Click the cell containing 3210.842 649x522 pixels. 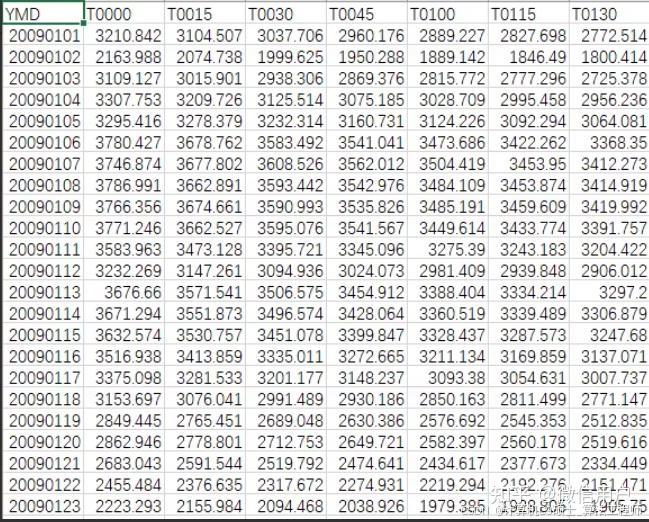124,36
